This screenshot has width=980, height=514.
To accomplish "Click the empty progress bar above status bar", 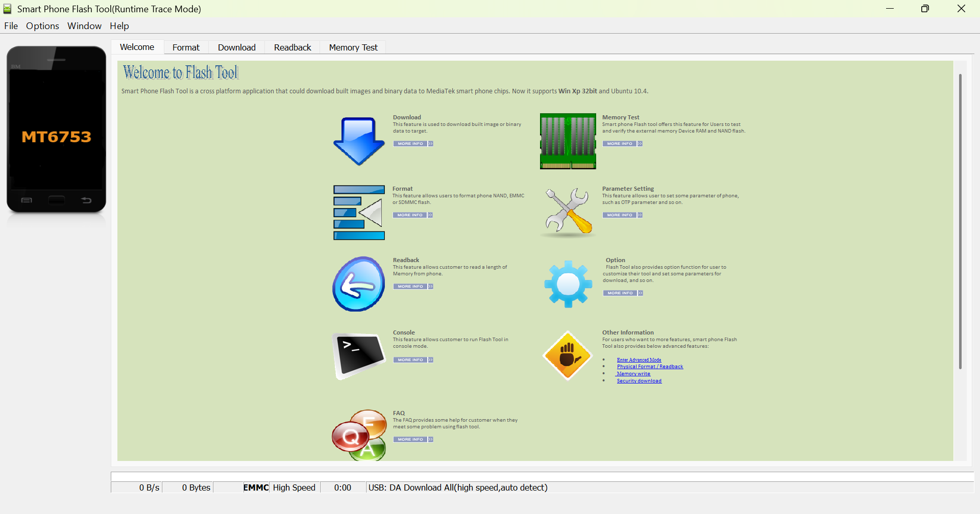I will (542, 477).
